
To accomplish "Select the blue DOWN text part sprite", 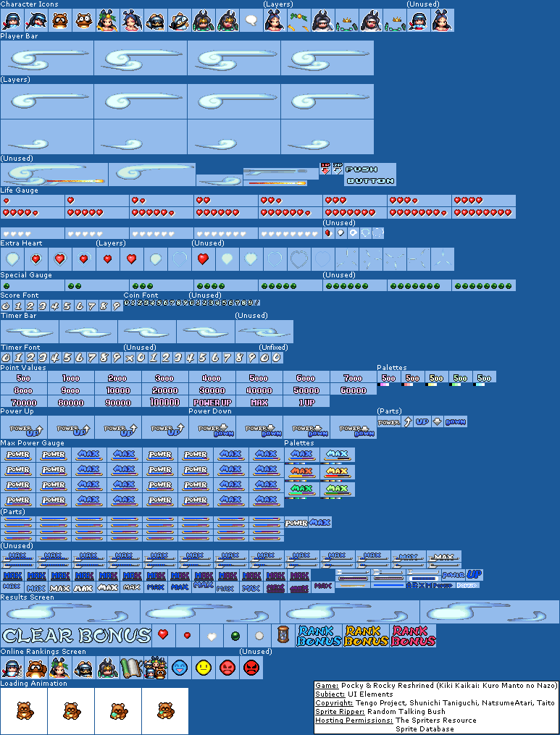I will pos(456,422).
